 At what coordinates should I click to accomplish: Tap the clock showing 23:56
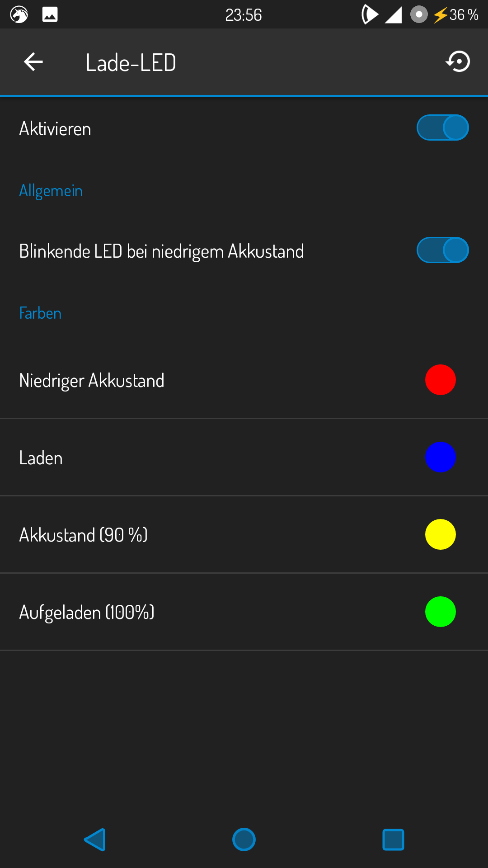pos(244,15)
